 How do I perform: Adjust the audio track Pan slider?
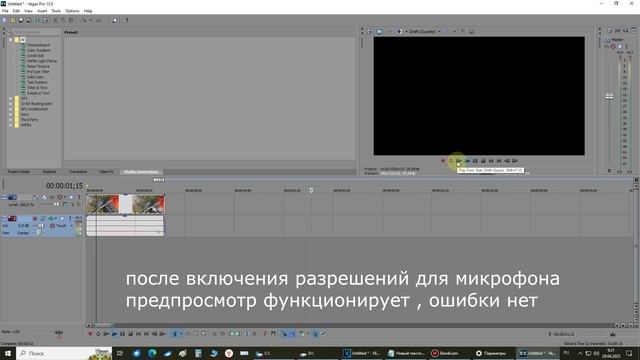coord(39,233)
